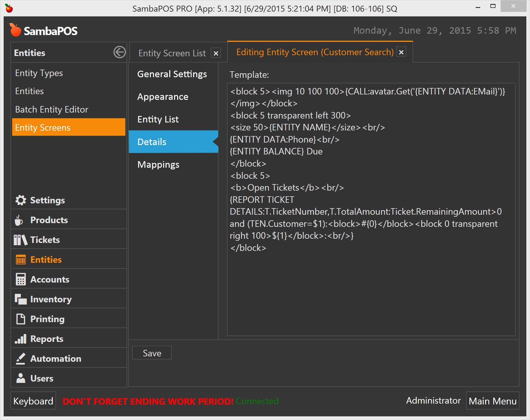This screenshot has width=530, height=420.
Task: Maximize the SambaPOS window
Action: pyautogui.click(x=493, y=6)
